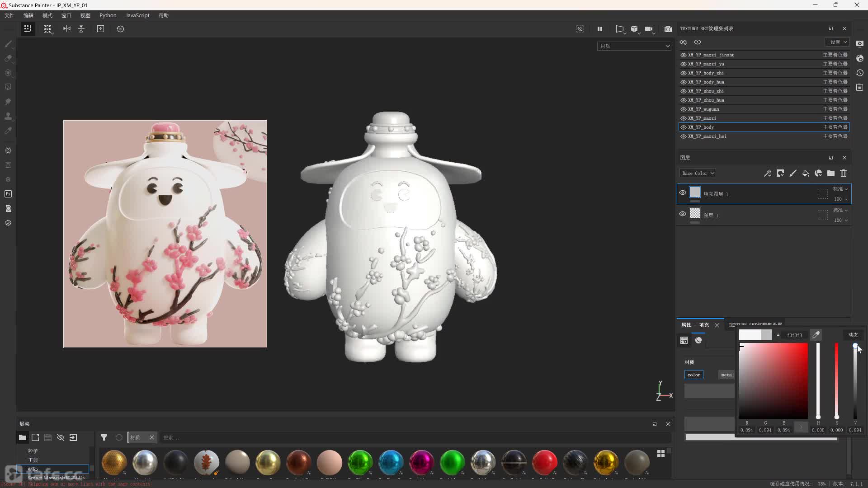Click the Export to Photoshop icon
Viewport: 868px width, 488px height.
[8, 194]
